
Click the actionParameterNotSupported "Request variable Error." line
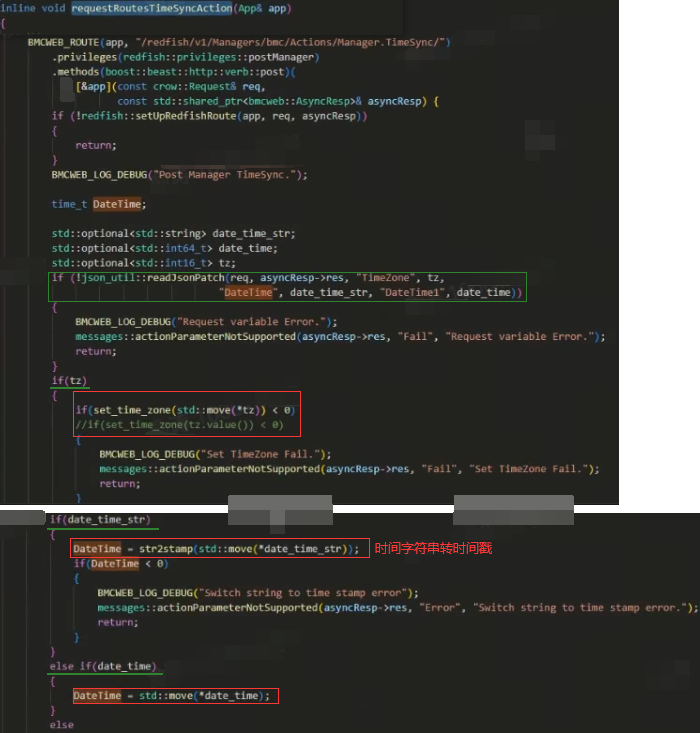point(340,337)
